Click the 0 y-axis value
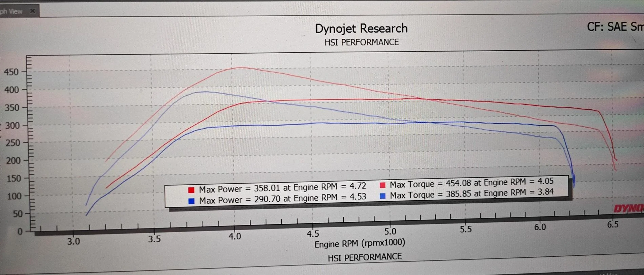 (x=20, y=232)
